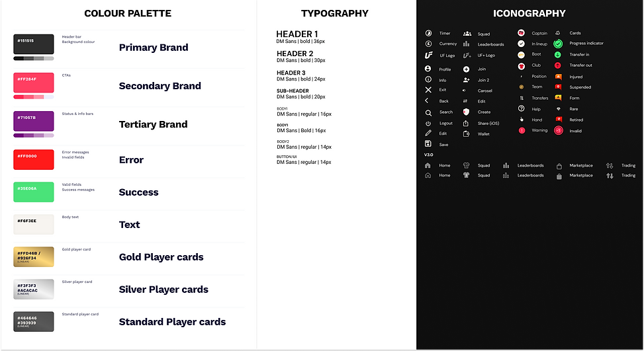Screen dimensions: 644x351
Task: Select the #71057B Tertiary Brand swatch
Action: pyautogui.click(x=34, y=122)
